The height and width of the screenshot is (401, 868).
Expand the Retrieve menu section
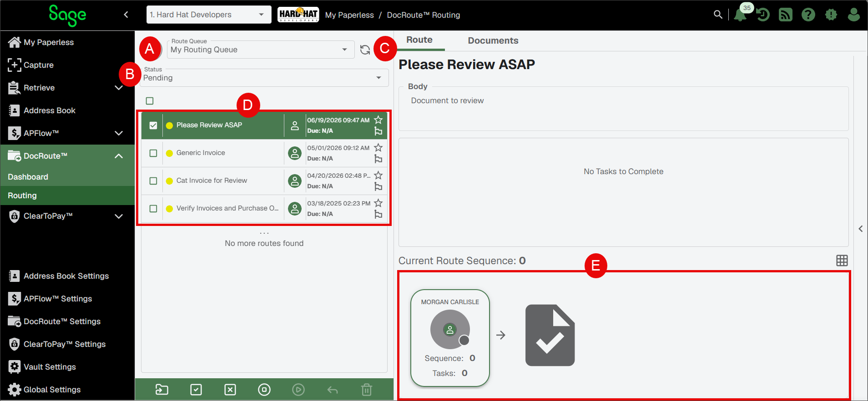(119, 88)
